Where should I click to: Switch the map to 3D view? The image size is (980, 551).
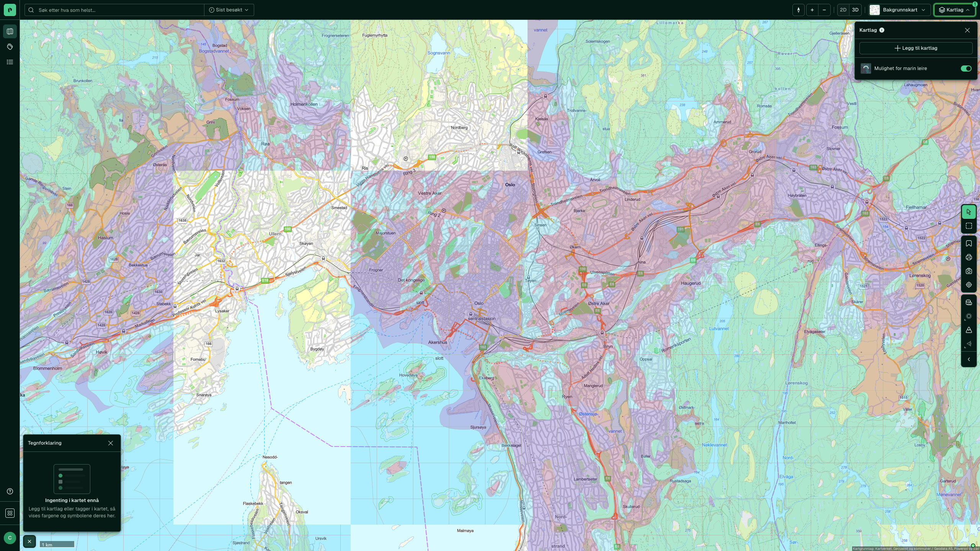pos(855,10)
